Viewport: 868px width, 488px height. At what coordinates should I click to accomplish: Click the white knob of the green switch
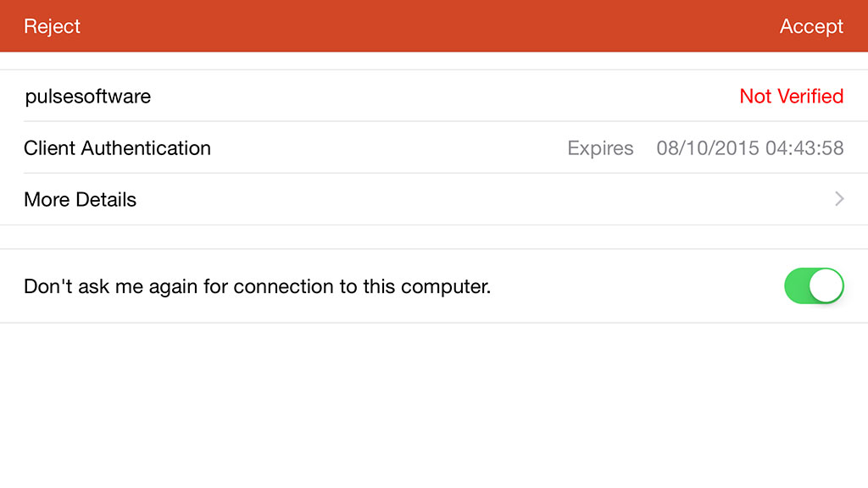[x=826, y=286]
